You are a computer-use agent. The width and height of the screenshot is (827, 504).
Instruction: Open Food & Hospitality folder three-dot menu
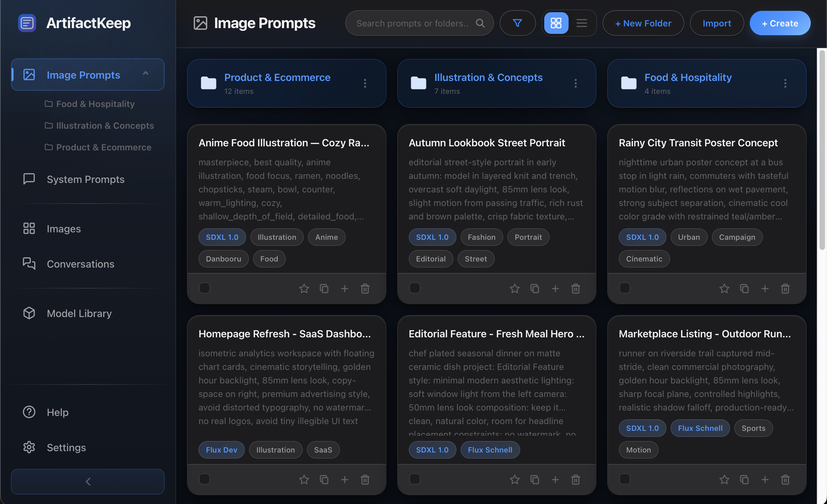click(x=785, y=83)
